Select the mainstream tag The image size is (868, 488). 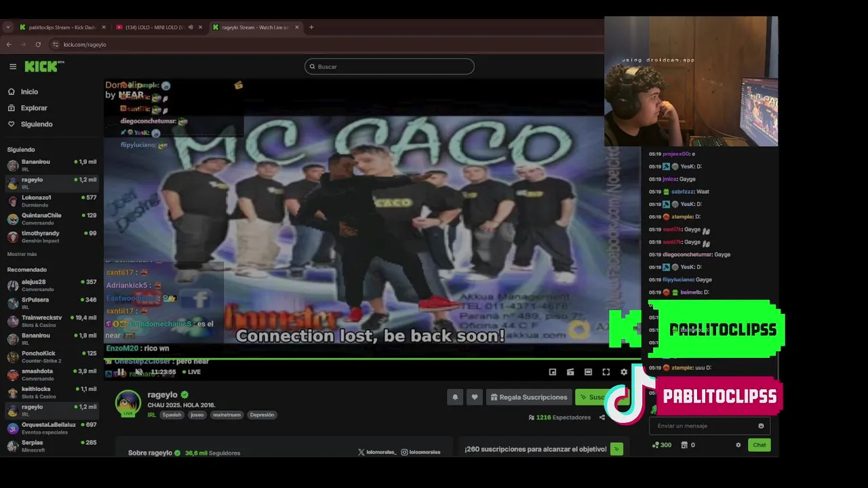coord(226,415)
